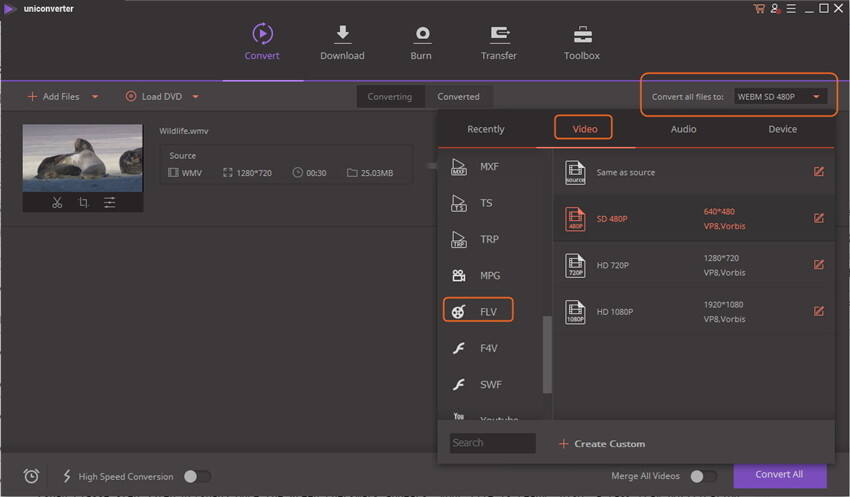Open the Transfer section
The width and height of the screenshot is (850, 497).
pyautogui.click(x=499, y=42)
